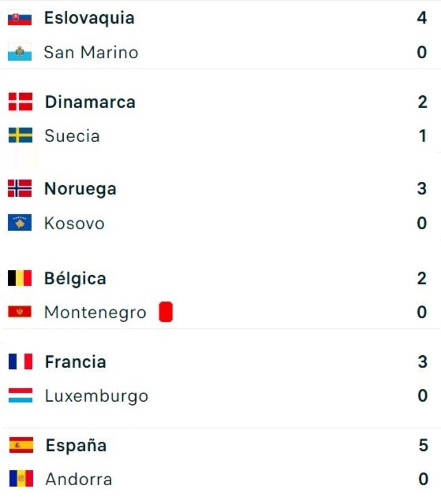
Task: Click Suecia's score of 1
Action: pos(423,136)
